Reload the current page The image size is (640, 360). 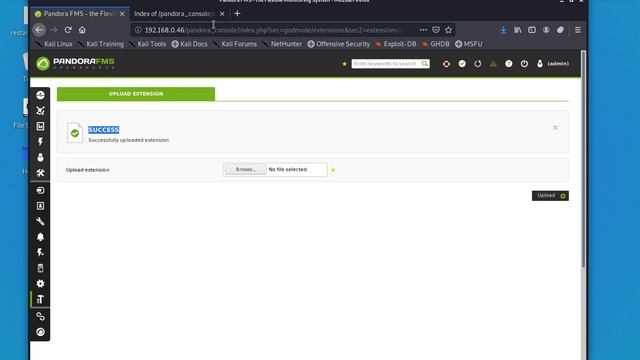coord(68,30)
